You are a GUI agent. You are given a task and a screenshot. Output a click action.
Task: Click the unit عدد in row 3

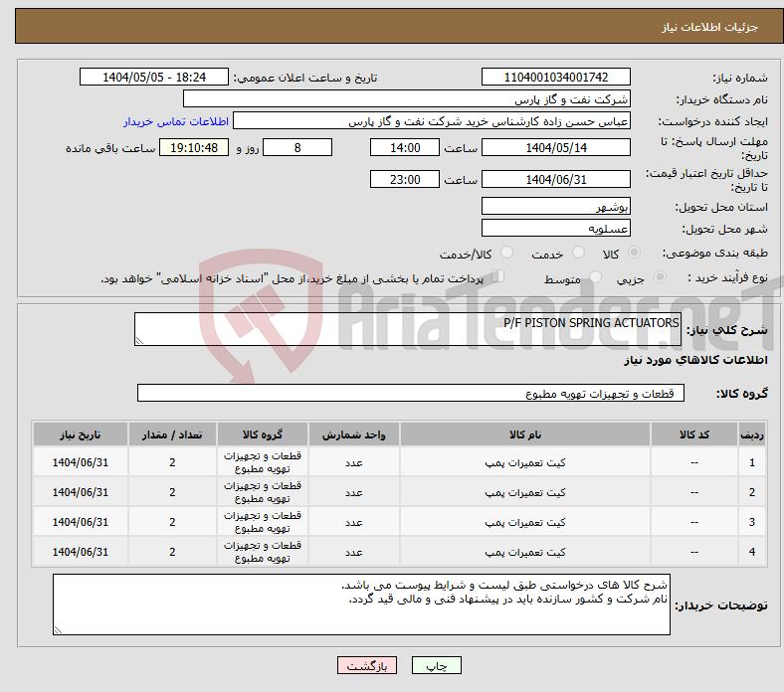pyautogui.click(x=354, y=522)
